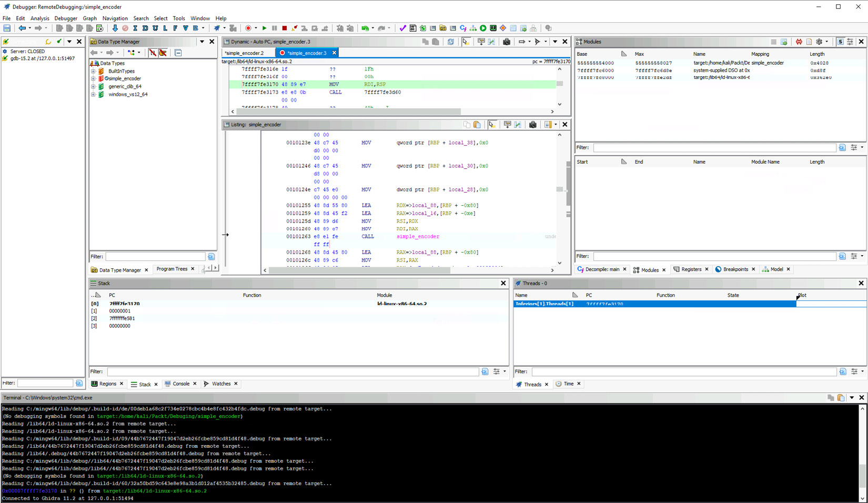868x503 pixels.
Task: Open the Debugger menu
Action: (x=66, y=18)
